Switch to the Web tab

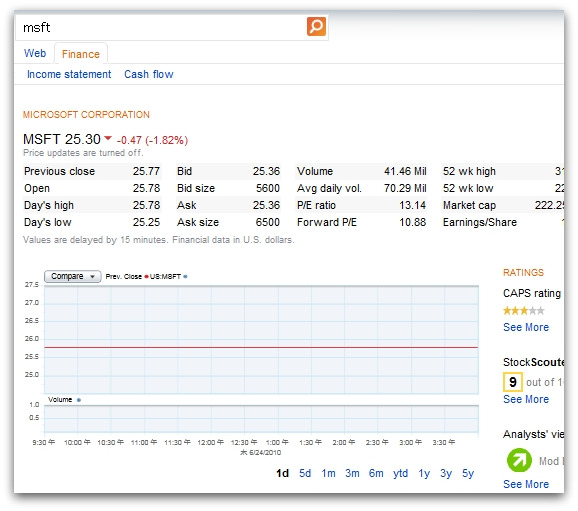[x=35, y=53]
